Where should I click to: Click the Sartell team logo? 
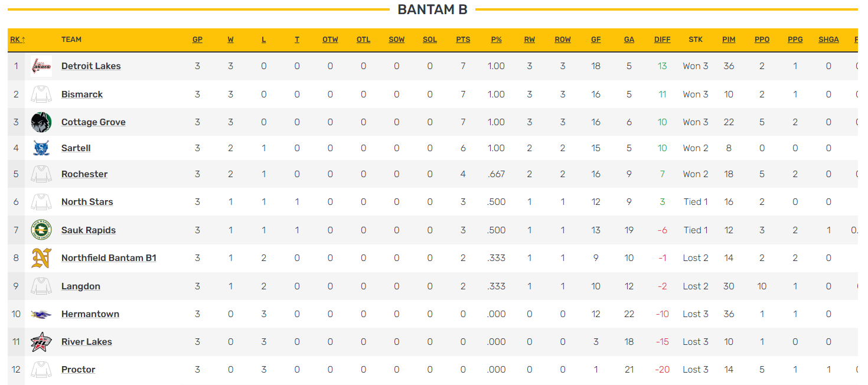pos(41,148)
